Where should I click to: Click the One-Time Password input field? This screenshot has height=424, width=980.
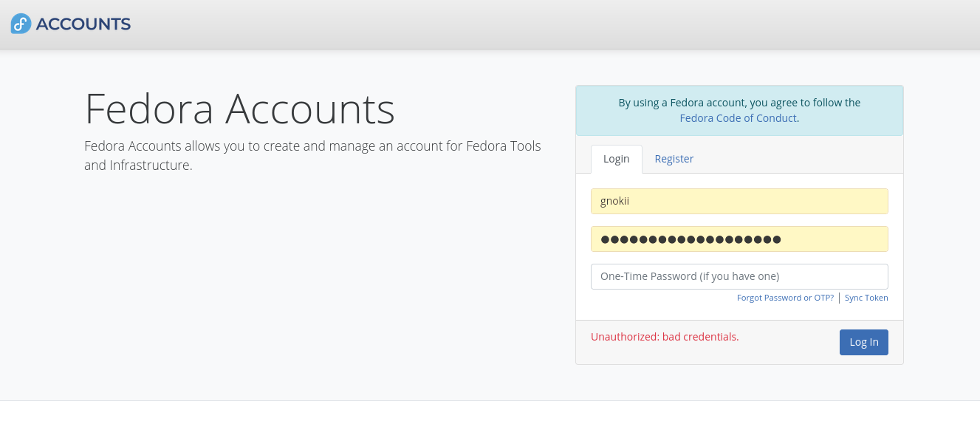pos(739,276)
